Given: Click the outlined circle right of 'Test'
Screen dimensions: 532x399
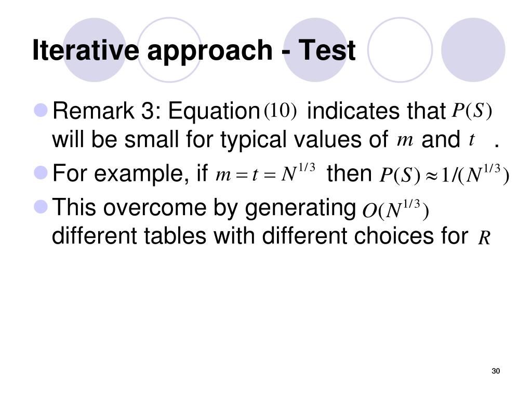Looking at the screenshot, I should pos(400,50).
